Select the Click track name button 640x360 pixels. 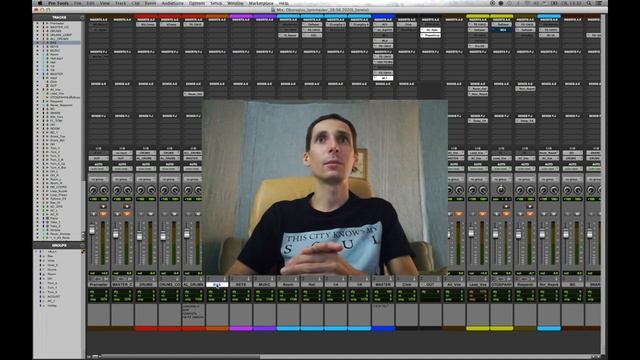[x=407, y=284]
